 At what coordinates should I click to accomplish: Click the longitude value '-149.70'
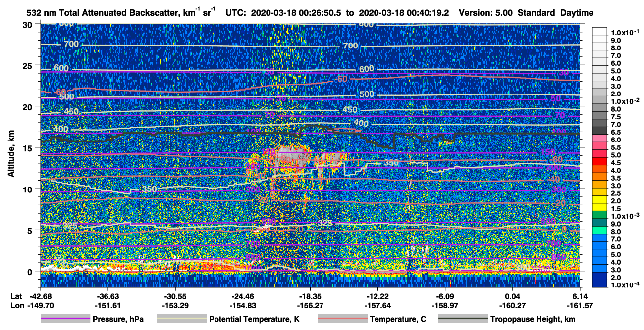tap(41, 305)
